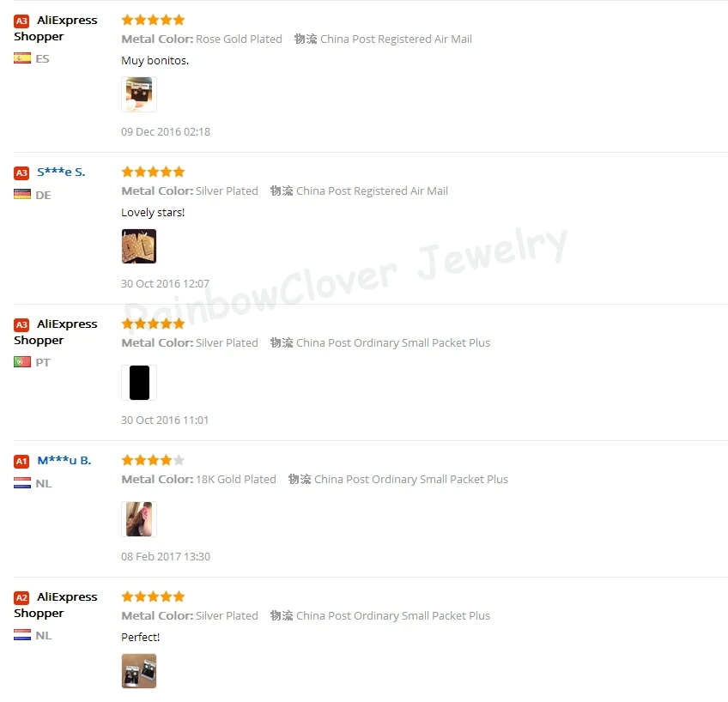Screen dimensions: 728x702
Task: Click the logistics icon before China Post Registered Air Mail in DE review
Action: click(x=282, y=191)
